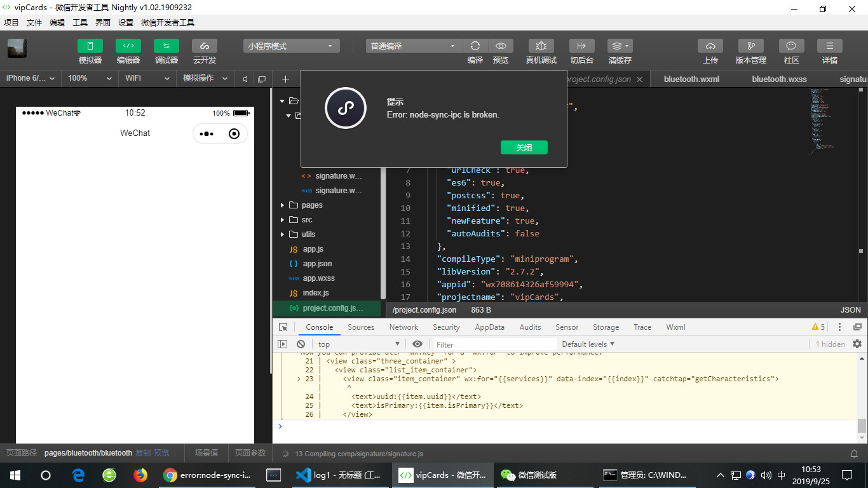Screen dimensions: 868x488
Task: Switch to the Network devtools tab
Action: (403, 327)
